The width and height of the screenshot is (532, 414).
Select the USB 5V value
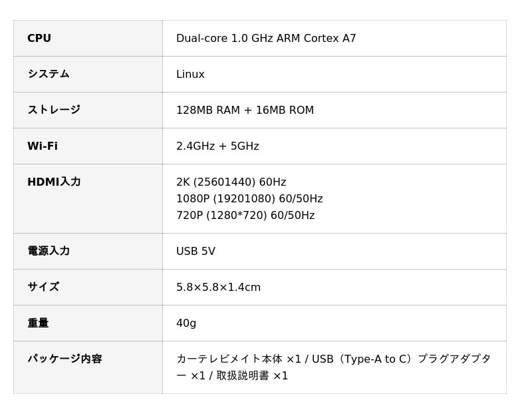(x=196, y=252)
